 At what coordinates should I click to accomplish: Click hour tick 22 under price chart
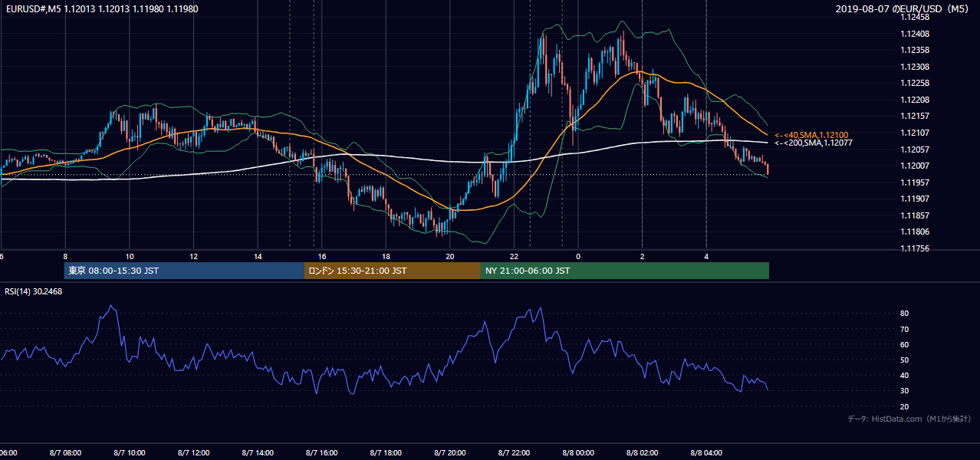pos(515,257)
